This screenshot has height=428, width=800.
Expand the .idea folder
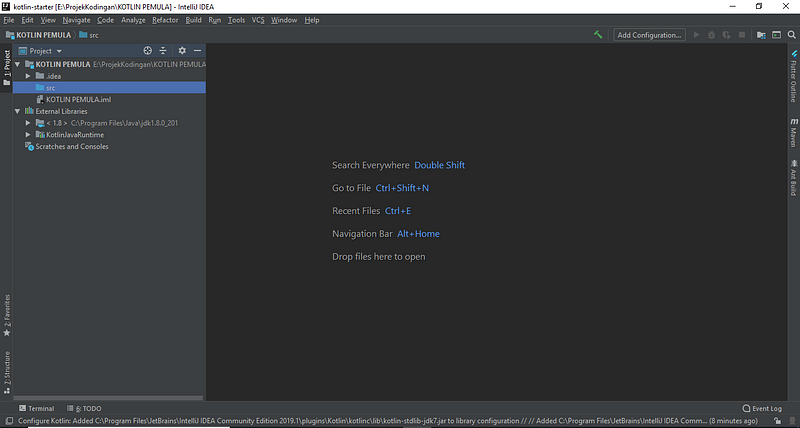coord(28,76)
